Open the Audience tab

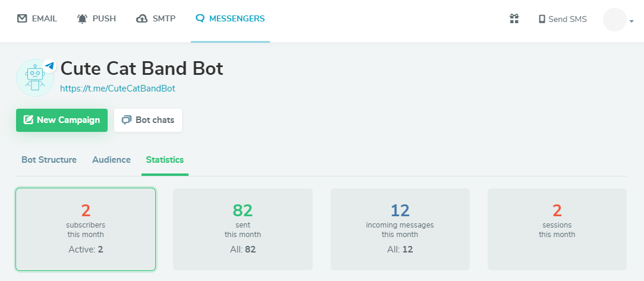[x=111, y=160]
